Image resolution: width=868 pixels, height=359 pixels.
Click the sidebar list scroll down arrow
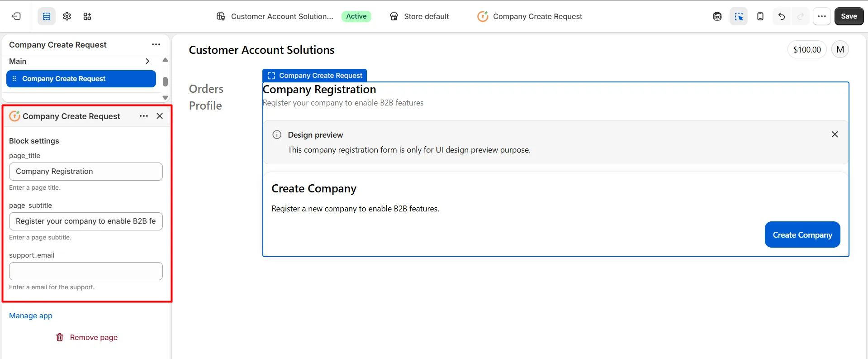pos(165,98)
